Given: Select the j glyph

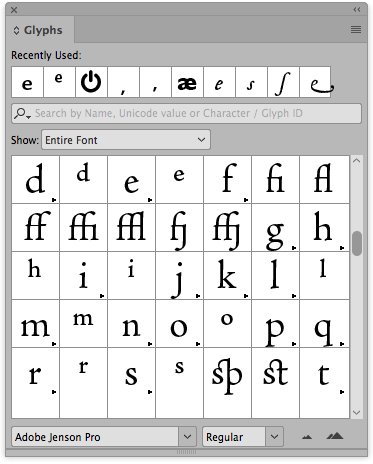Looking at the screenshot, I should point(179,275).
